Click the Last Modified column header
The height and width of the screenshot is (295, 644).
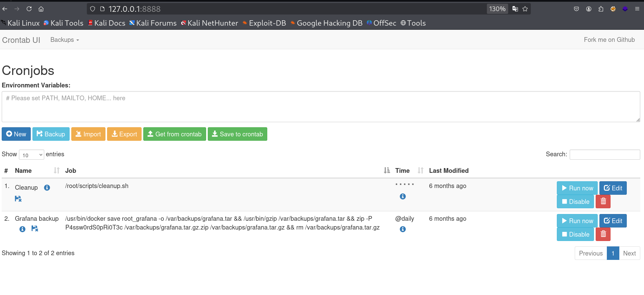point(449,170)
